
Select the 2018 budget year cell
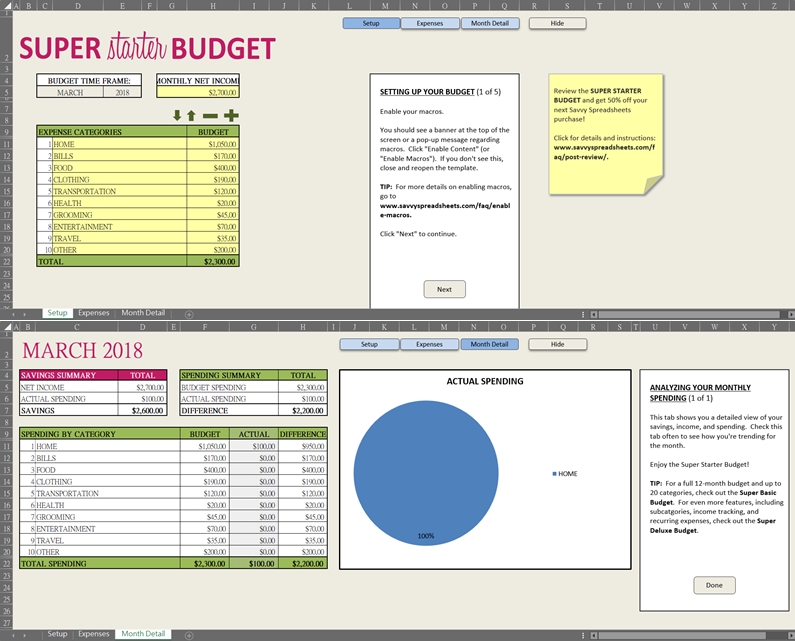click(x=122, y=92)
